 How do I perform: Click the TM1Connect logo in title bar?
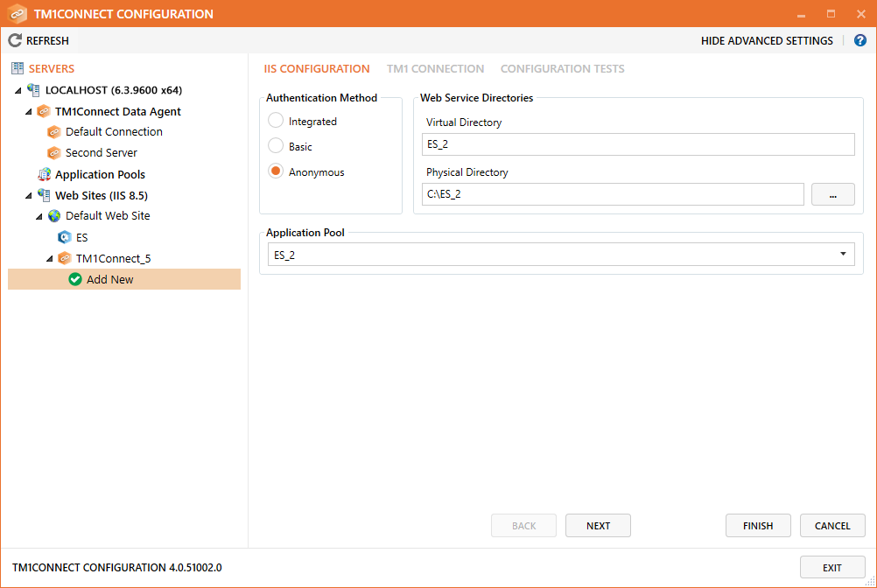click(x=18, y=14)
